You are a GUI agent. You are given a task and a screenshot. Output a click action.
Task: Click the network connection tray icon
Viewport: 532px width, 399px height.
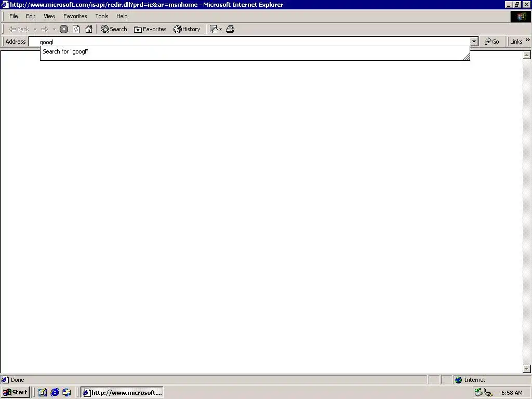click(x=478, y=393)
